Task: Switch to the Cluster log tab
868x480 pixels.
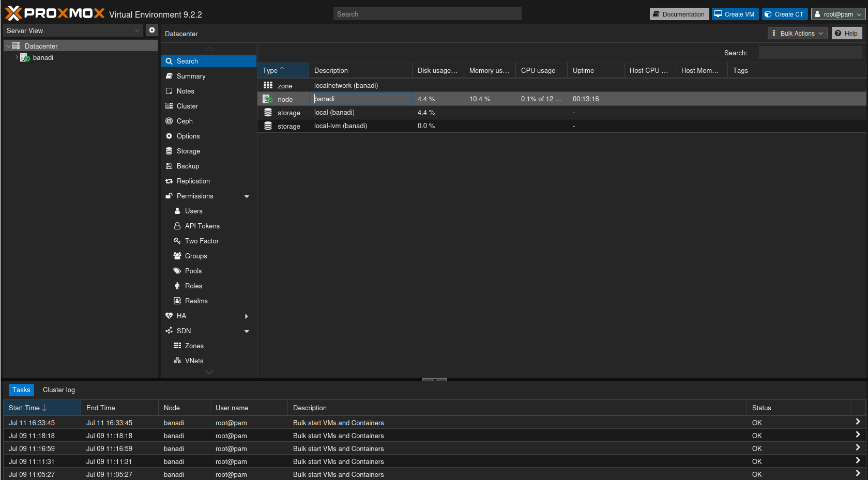Action: click(x=59, y=390)
